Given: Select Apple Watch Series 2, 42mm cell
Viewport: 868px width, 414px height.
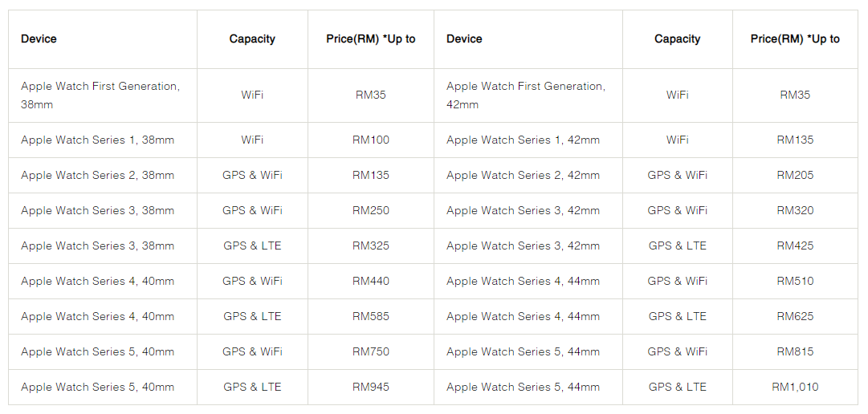Looking at the screenshot, I should 523,175.
